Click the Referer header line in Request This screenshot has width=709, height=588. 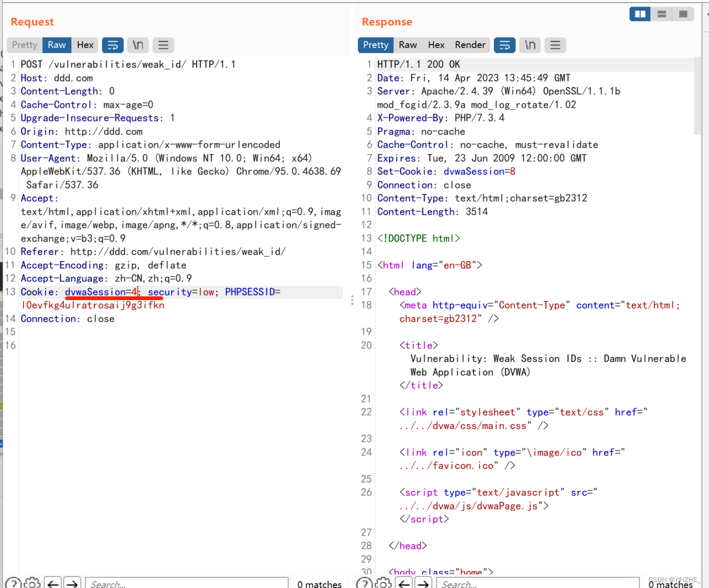point(153,252)
